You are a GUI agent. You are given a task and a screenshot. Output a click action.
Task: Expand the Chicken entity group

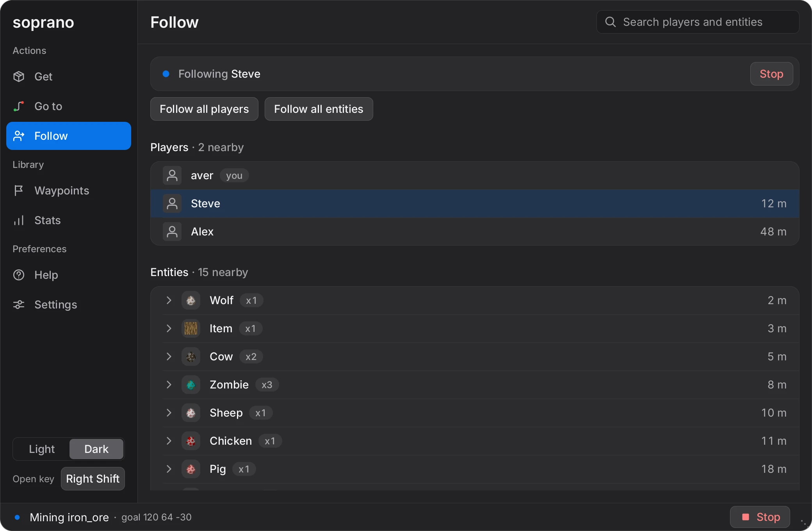pyautogui.click(x=169, y=441)
